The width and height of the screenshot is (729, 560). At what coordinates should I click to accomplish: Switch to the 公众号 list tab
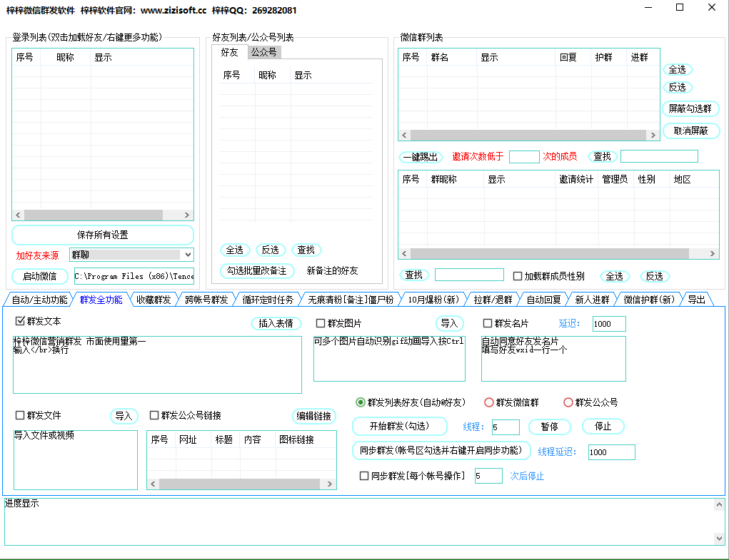263,51
